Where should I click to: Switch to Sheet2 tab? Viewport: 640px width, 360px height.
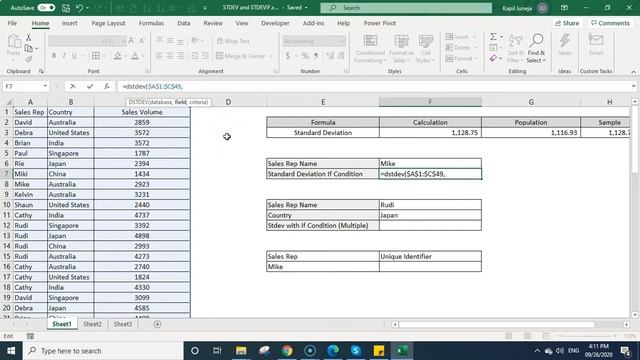[92, 324]
